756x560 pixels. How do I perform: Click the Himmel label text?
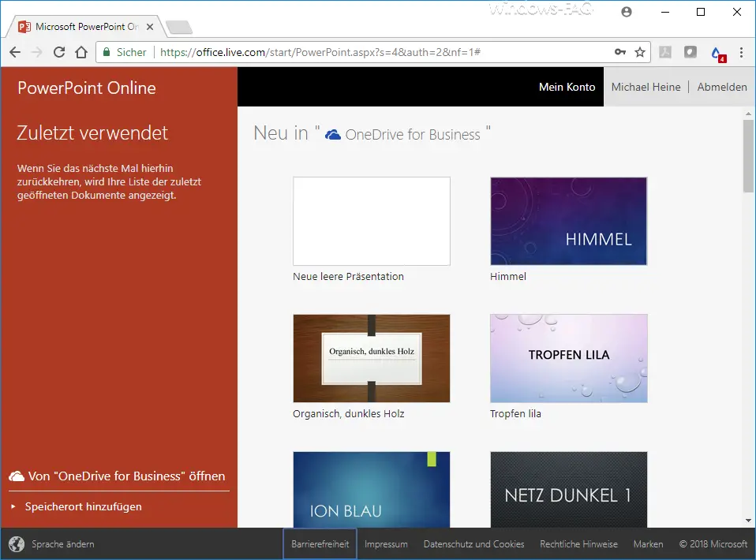[508, 277]
